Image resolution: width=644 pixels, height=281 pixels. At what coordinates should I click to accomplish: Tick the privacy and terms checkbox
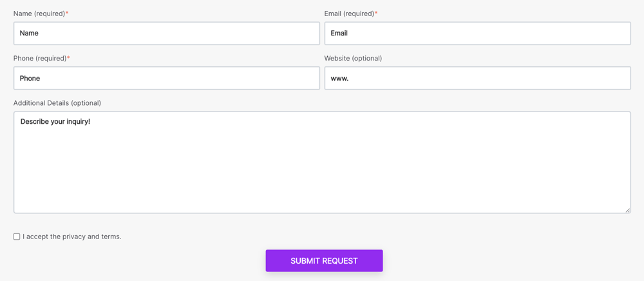17,237
